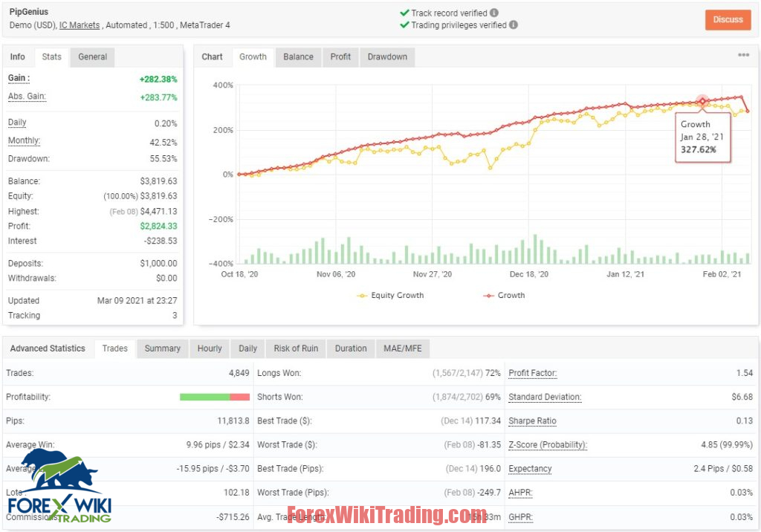Open the Profit chart tab

[x=340, y=56]
